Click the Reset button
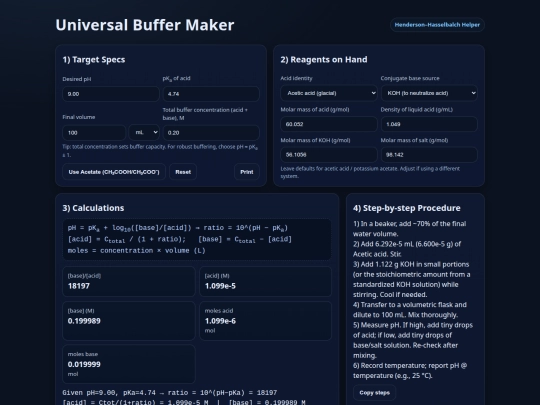 tap(183, 172)
